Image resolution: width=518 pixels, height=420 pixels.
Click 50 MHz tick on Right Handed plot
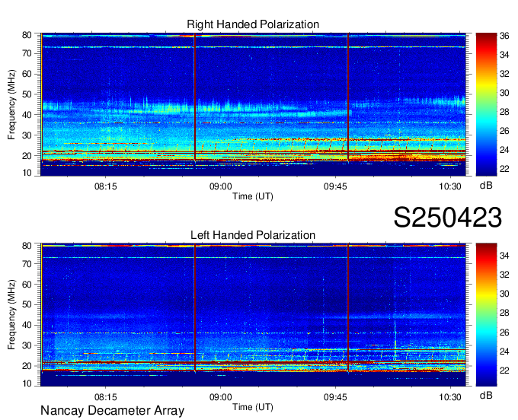pyautogui.click(x=27, y=94)
